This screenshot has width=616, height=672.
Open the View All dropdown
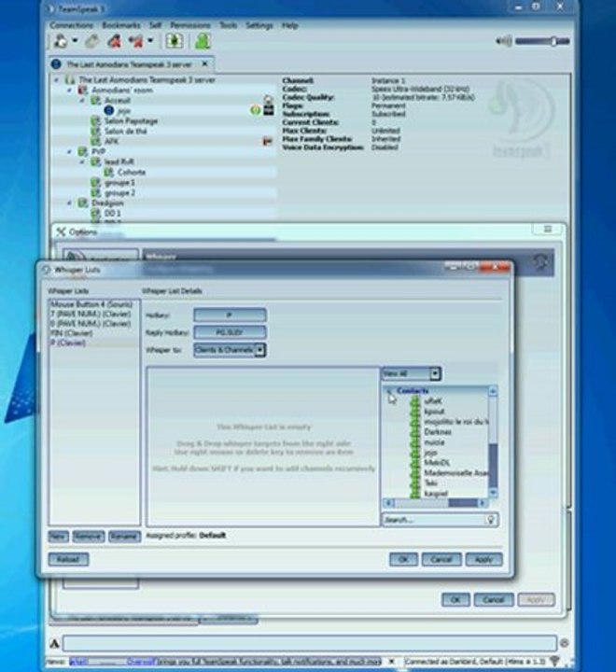pos(411,373)
